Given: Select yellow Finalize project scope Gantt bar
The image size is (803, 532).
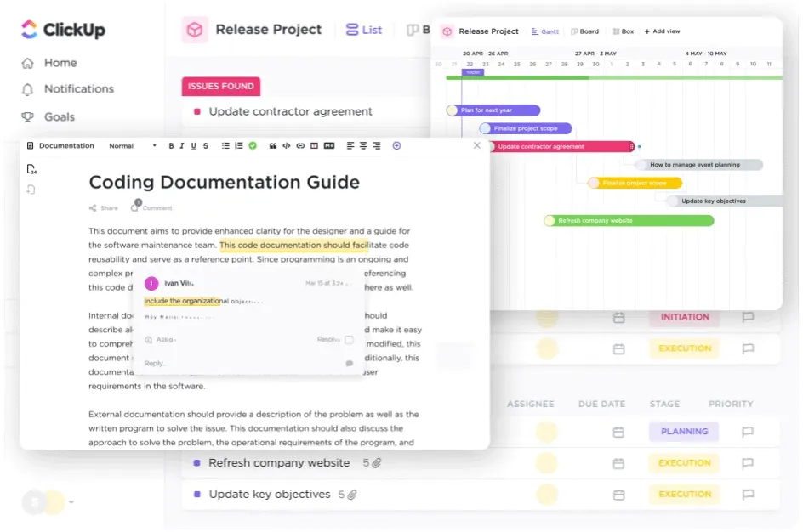Looking at the screenshot, I should [x=635, y=183].
